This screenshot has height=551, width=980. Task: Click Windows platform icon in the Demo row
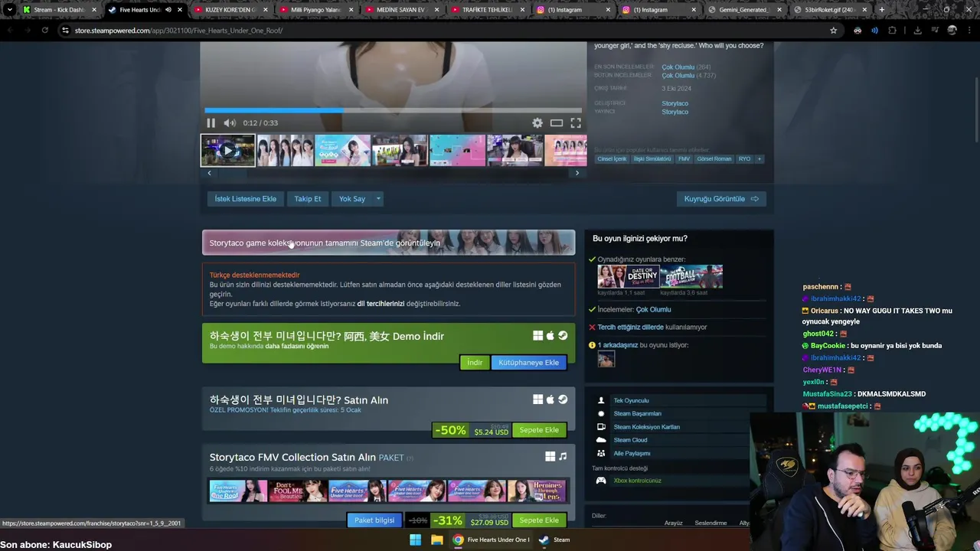tap(538, 336)
